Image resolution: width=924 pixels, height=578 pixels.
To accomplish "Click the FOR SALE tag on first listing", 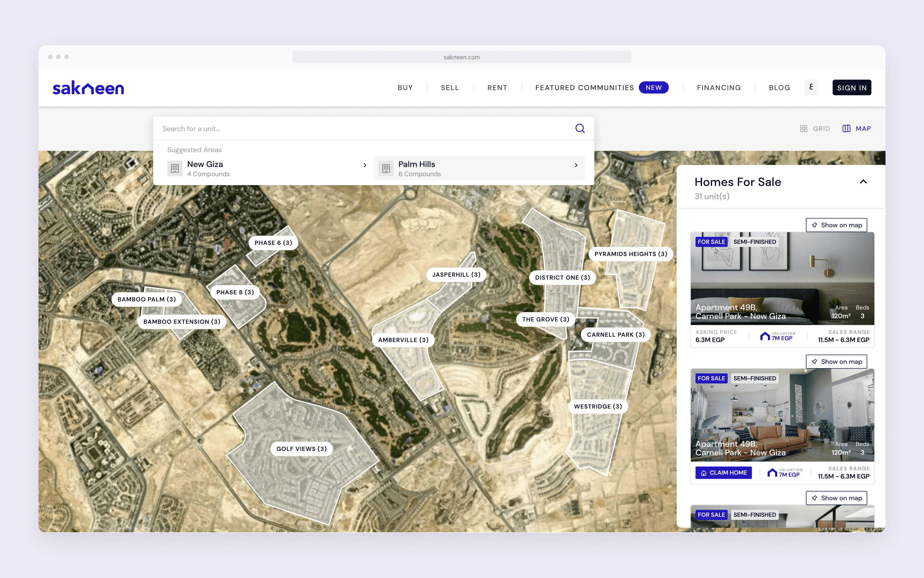I will 711,242.
